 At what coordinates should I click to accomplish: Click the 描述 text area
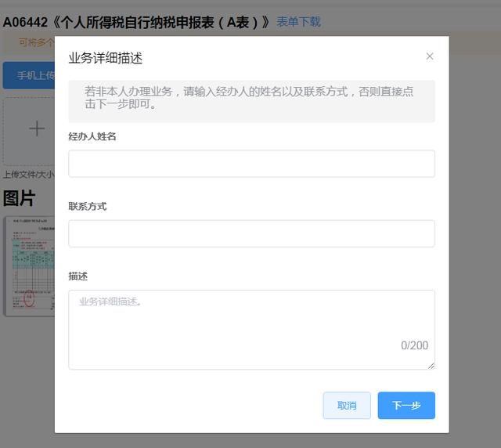pos(251,330)
